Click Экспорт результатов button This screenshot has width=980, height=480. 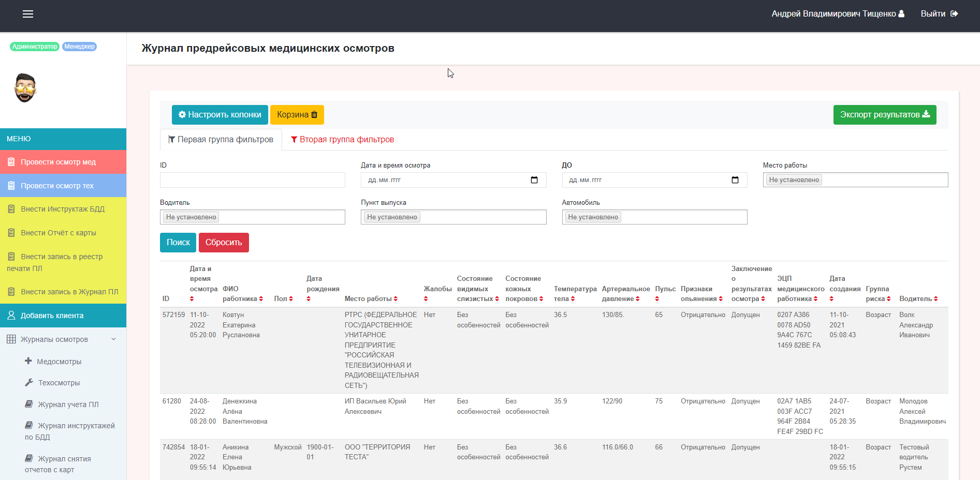coord(885,115)
